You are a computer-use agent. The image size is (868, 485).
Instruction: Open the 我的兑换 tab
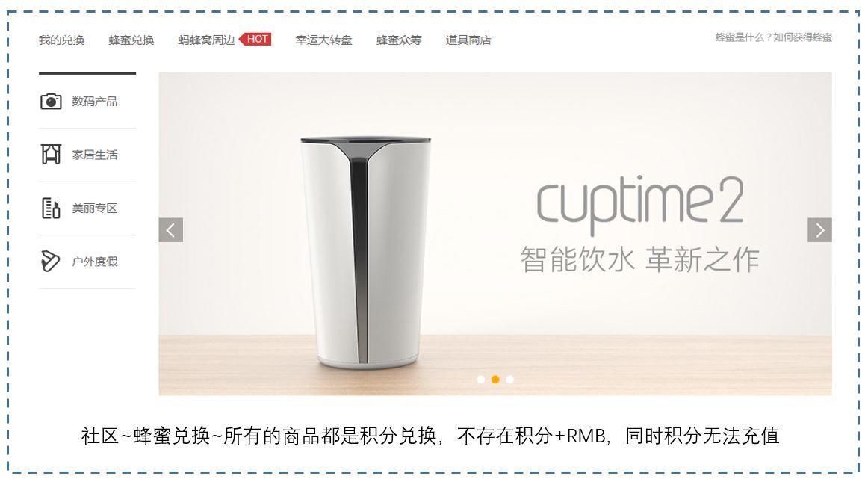click(x=61, y=40)
